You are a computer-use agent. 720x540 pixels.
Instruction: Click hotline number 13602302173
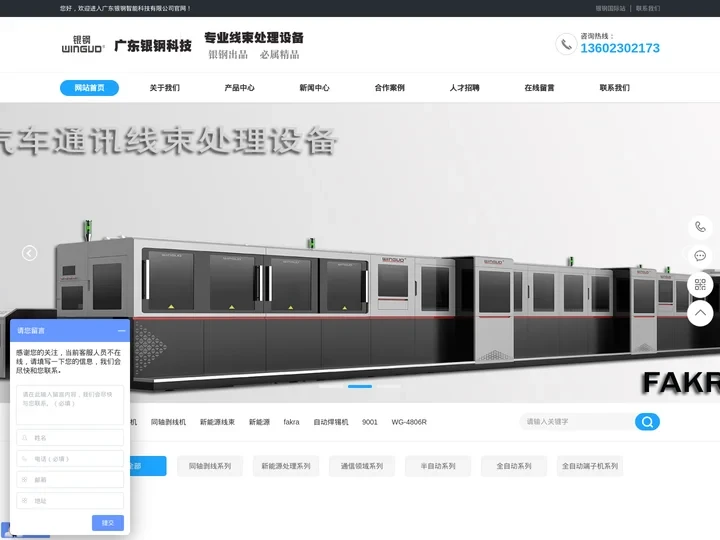(620, 48)
